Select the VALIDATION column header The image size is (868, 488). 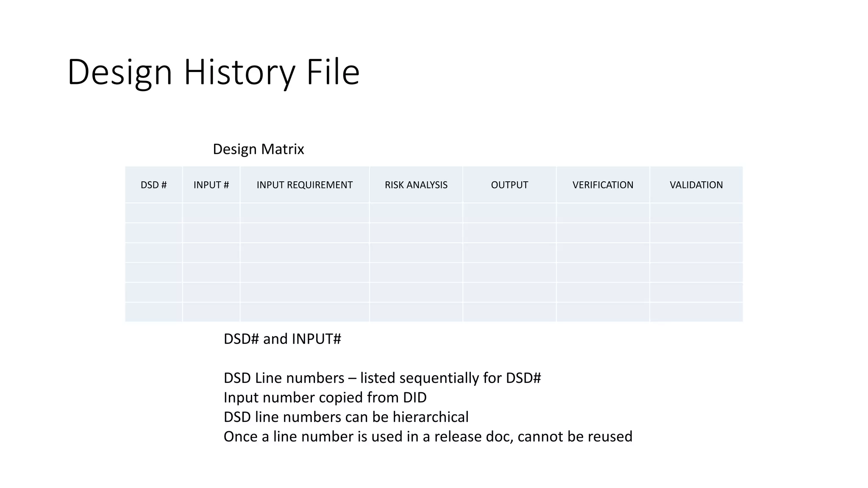696,185
